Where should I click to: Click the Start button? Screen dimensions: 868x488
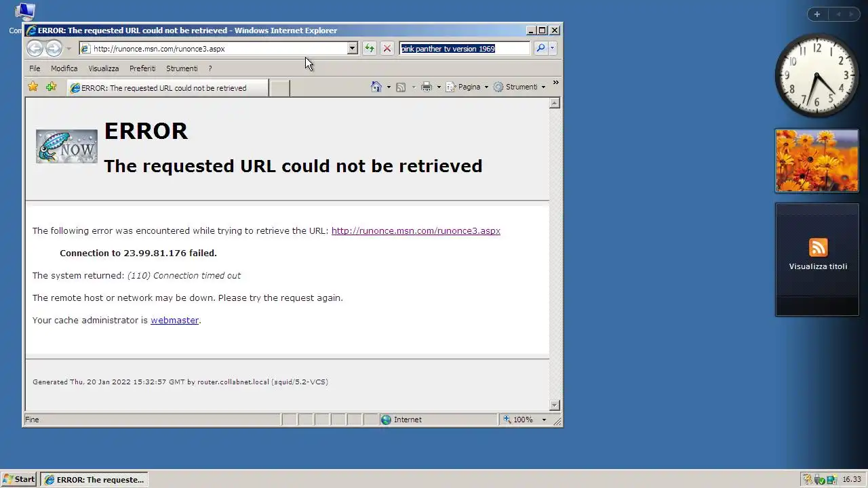click(x=19, y=479)
